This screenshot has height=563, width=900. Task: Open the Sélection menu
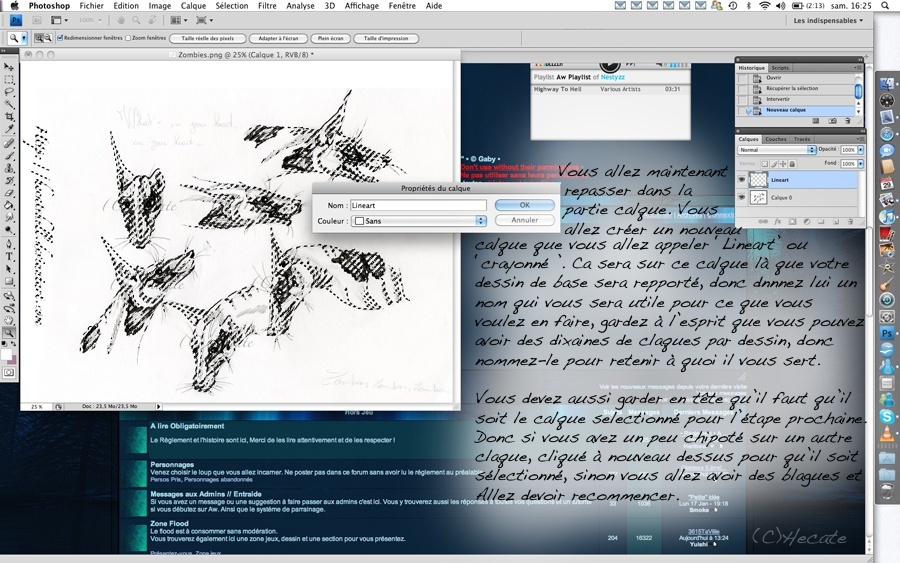231,6
